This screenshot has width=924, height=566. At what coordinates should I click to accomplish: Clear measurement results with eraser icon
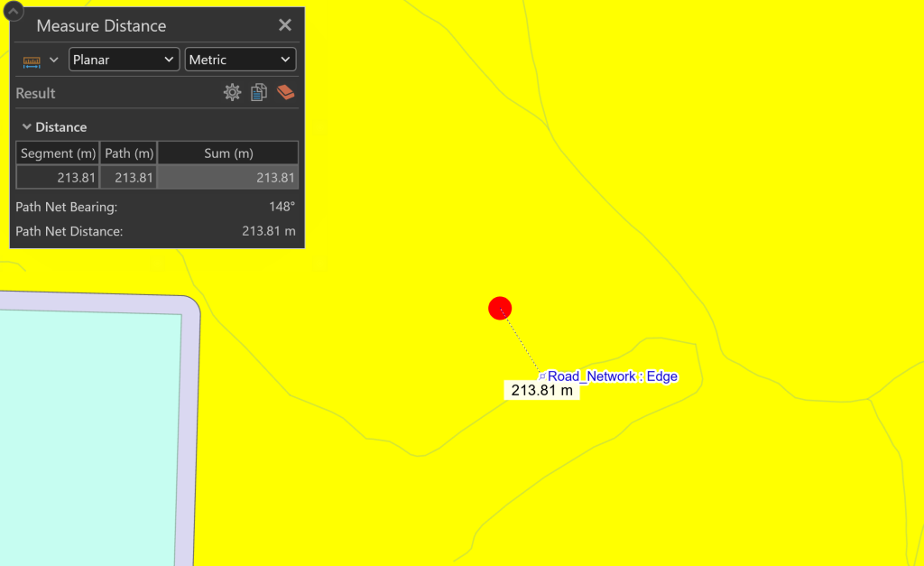click(x=286, y=93)
